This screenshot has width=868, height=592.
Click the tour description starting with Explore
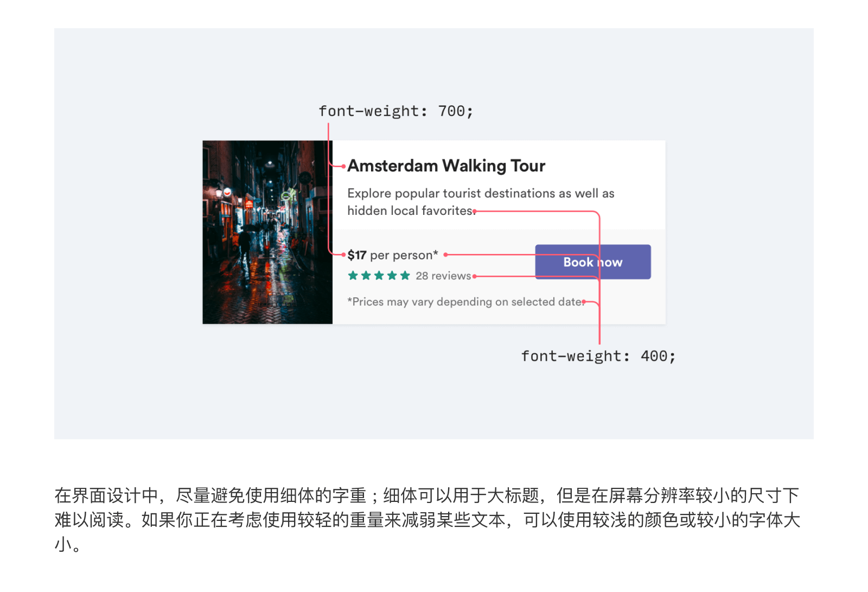(481, 202)
